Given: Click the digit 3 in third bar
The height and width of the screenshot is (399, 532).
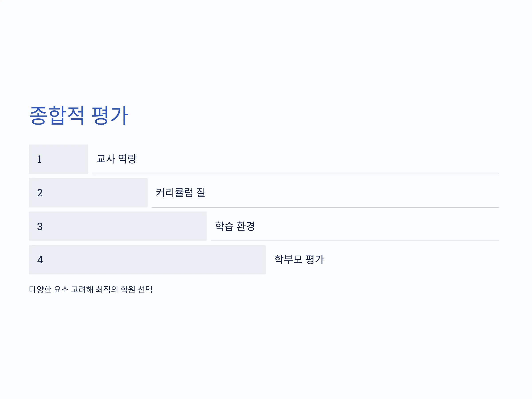Looking at the screenshot, I should 40,227.
